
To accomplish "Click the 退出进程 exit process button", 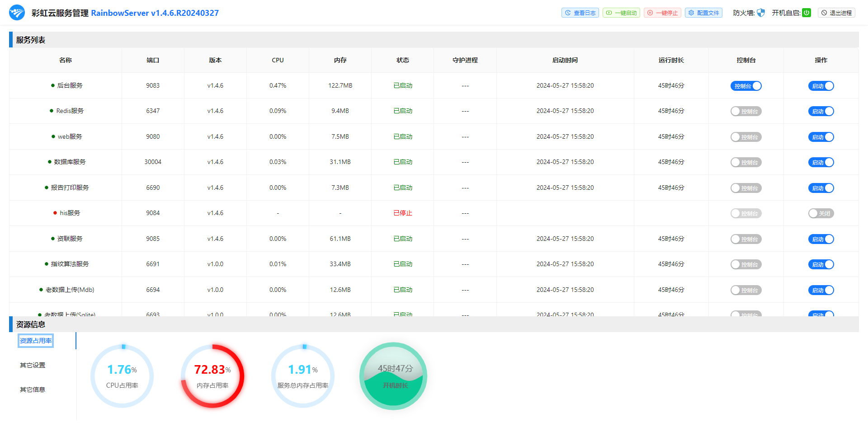I will pos(836,13).
